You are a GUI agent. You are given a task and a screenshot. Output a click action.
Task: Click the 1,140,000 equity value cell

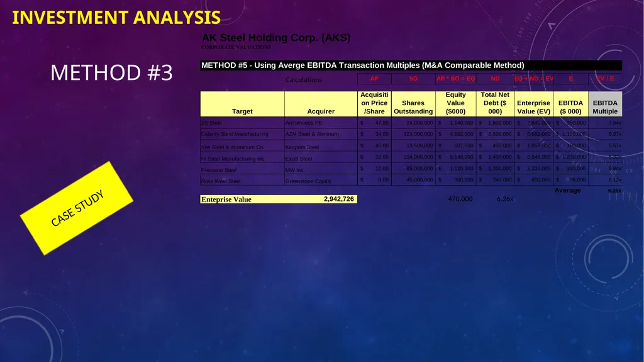click(x=455, y=123)
